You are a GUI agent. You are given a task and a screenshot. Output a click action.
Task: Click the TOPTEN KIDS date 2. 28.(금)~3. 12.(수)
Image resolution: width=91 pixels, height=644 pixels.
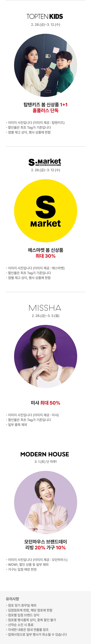[x=45, y=25]
